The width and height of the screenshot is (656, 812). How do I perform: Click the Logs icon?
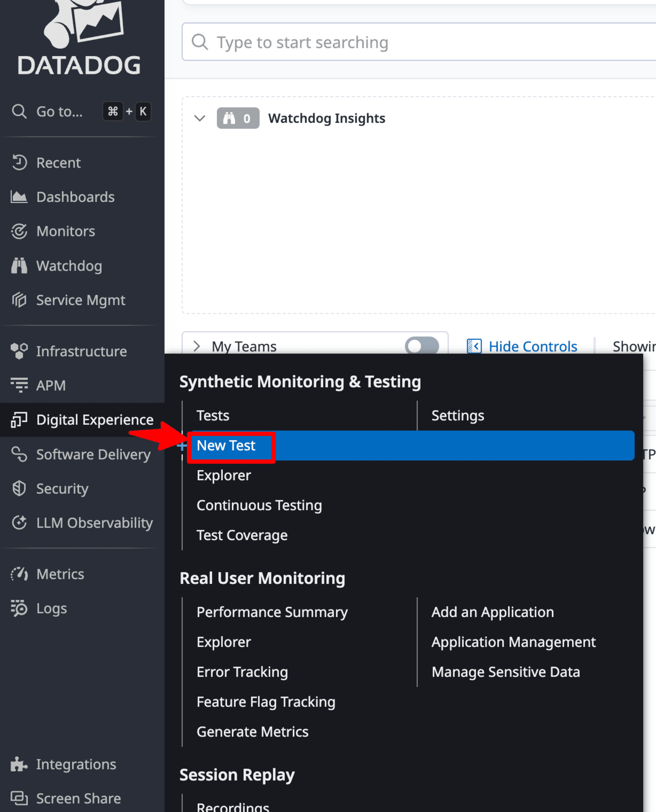pyautogui.click(x=19, y=608)
